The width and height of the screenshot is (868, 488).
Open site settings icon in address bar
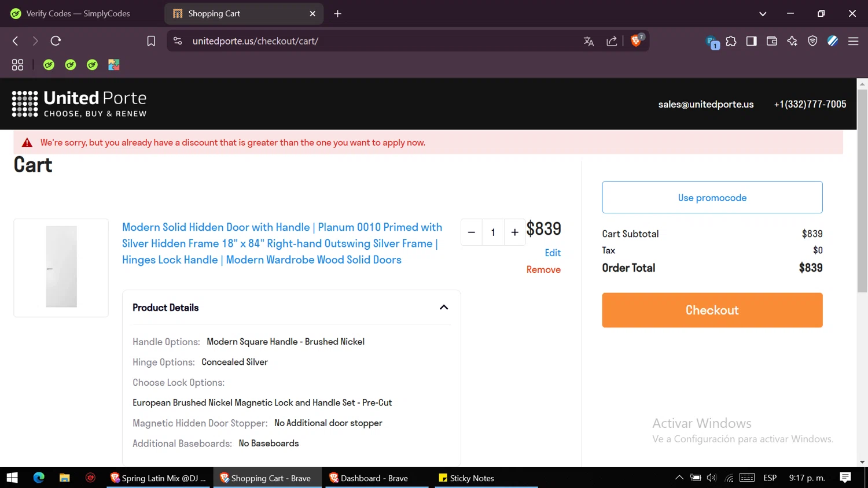click(x=178, y=41)
